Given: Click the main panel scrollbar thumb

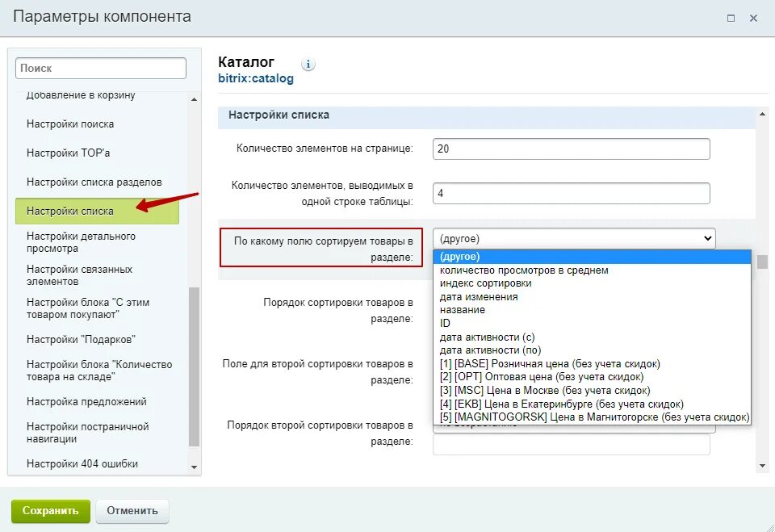Looking at the screenshot, I should [762, 262].
